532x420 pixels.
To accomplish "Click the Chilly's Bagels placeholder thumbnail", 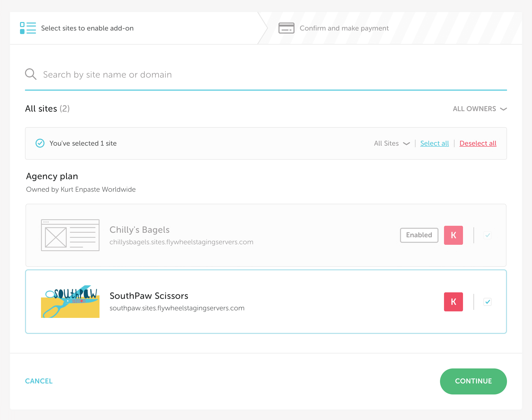I will 70,235.
